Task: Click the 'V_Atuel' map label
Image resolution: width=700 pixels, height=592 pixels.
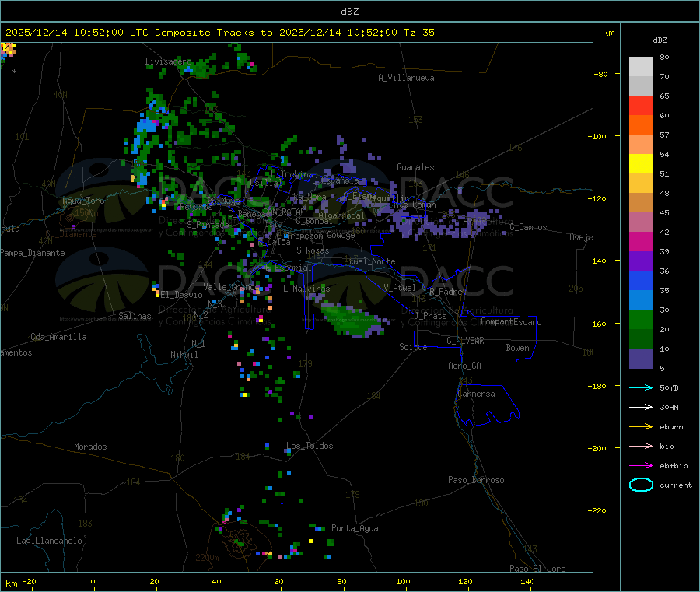Action: click(x=400, y=288)
